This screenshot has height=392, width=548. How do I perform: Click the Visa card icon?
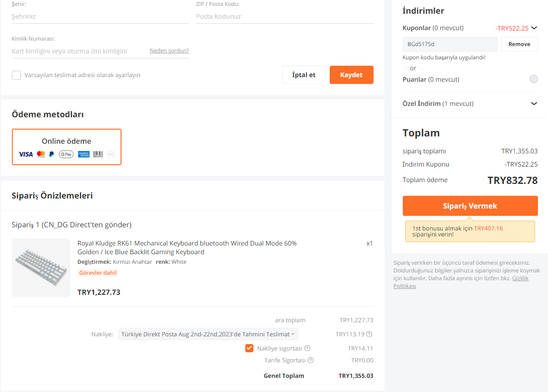26,154
